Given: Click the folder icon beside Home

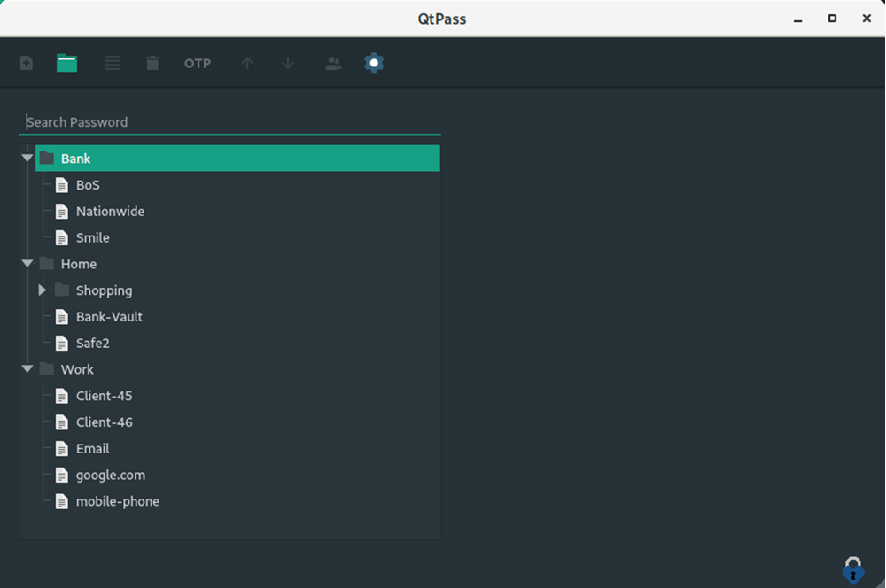Looking at the screenshot, I should tap(47, 263).
